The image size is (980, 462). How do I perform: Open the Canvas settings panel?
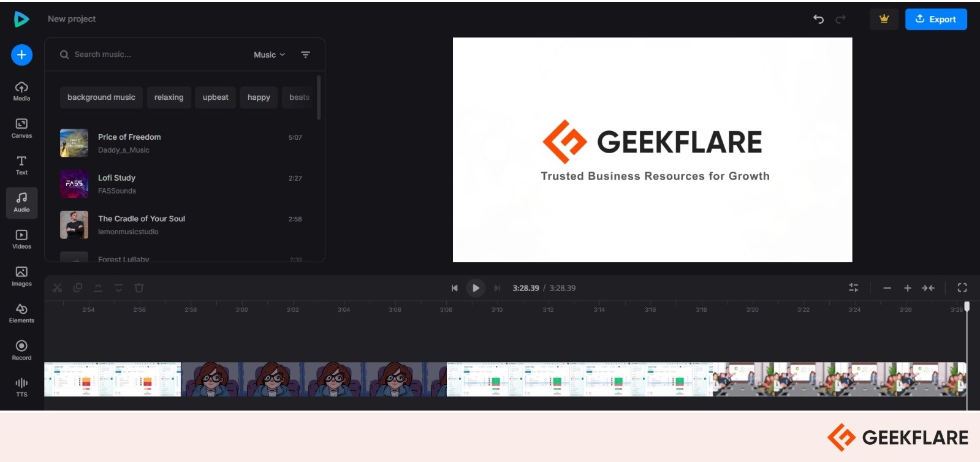[x=21, y=129]
